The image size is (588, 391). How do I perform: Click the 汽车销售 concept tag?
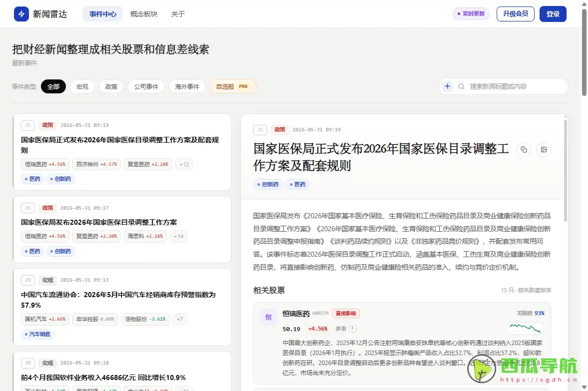pyautogui.click(x=37, y=334)
